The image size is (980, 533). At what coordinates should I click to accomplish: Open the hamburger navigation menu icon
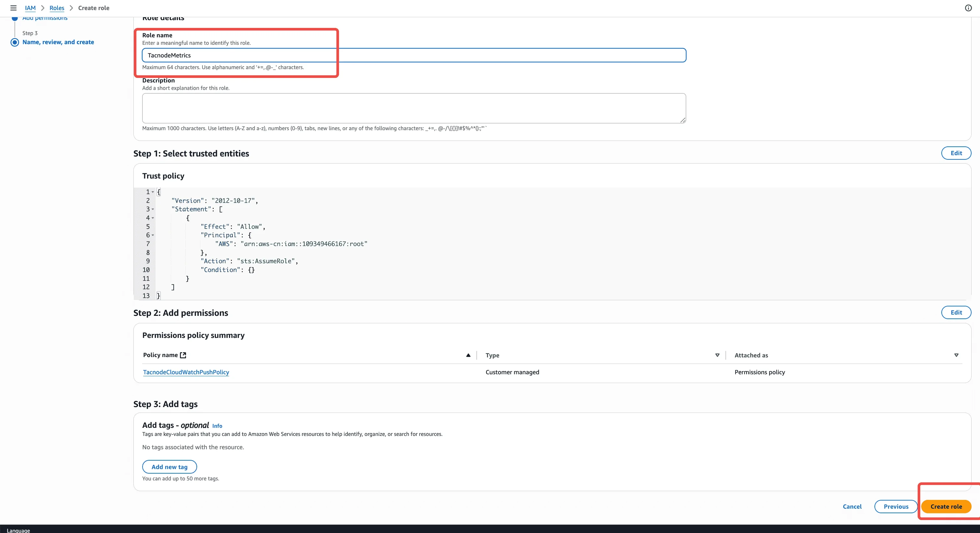(x=13, y=8)
